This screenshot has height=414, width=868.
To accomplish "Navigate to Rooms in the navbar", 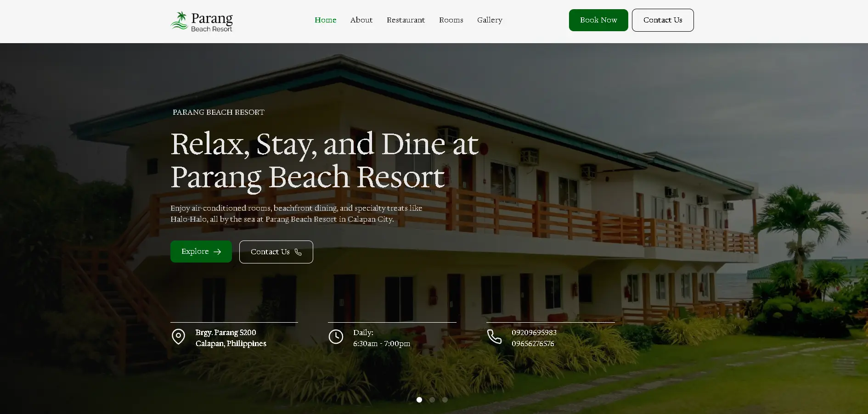I will click(x=451, y=20).
